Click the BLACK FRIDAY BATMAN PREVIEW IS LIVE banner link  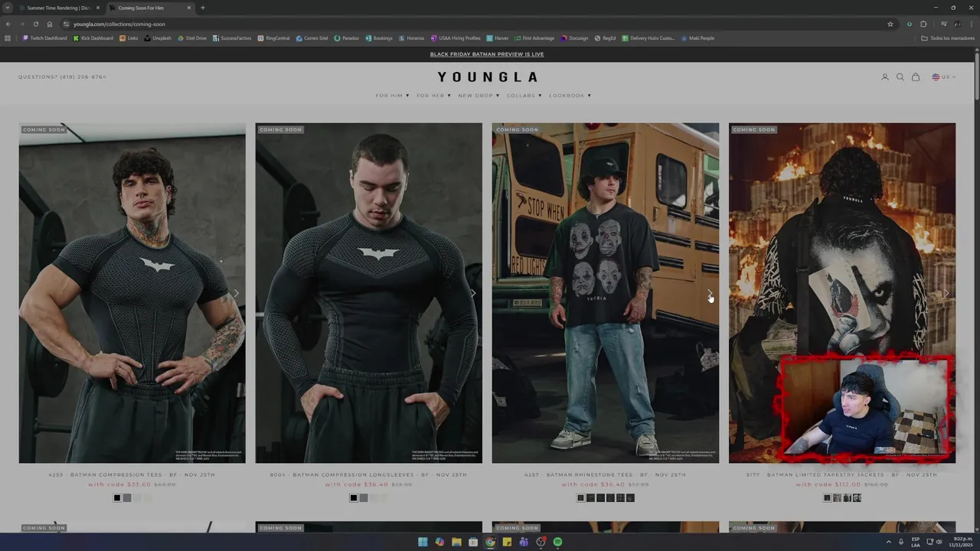[x=487, y=54]
